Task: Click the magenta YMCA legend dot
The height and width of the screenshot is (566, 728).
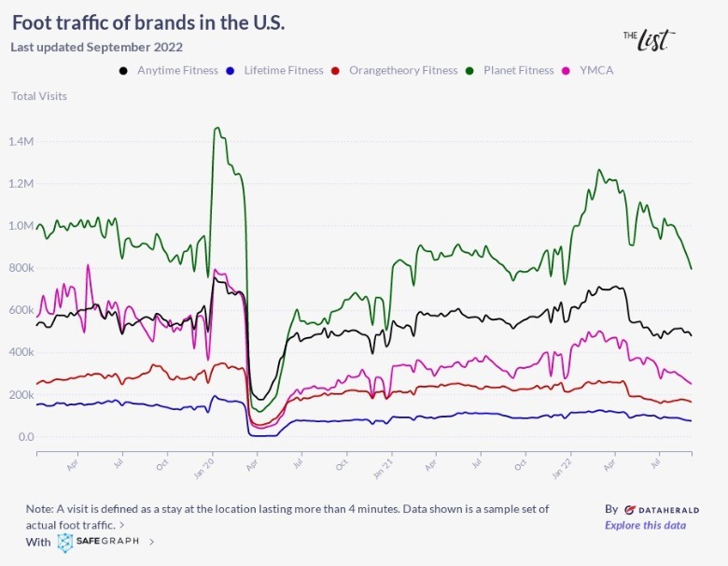Action: tap(567, 71)
